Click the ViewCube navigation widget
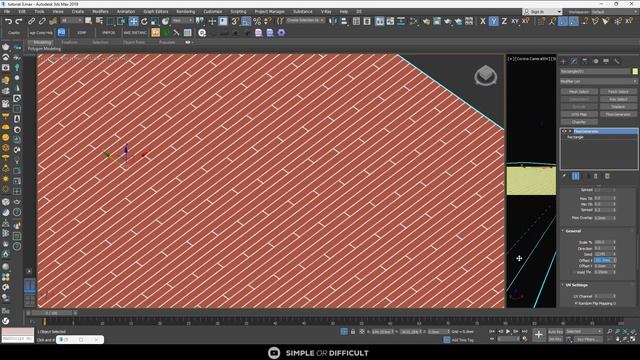Screen dimensions: 640x360 tap(485, 76)
